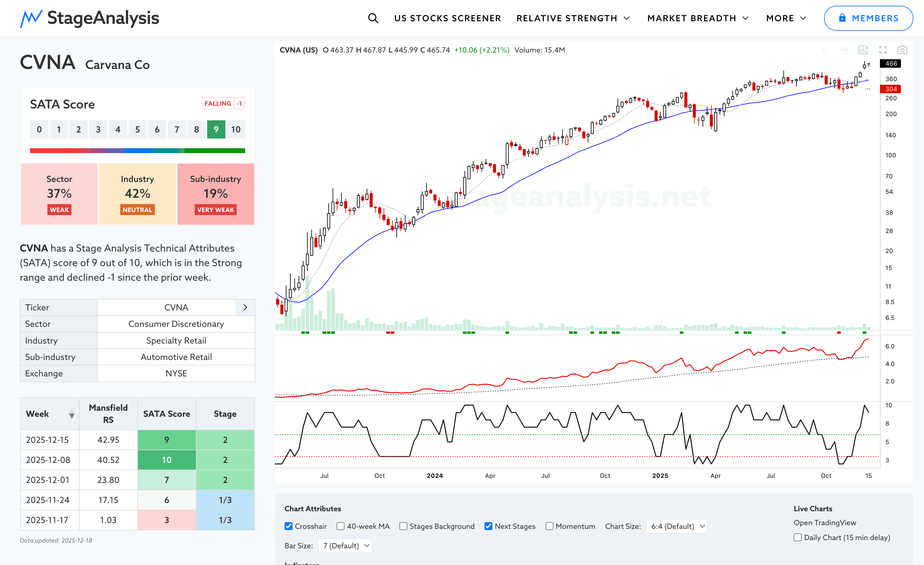Click the chart back arrow icon
Viewport: 924px width, 565px height.
click(825, 50)
